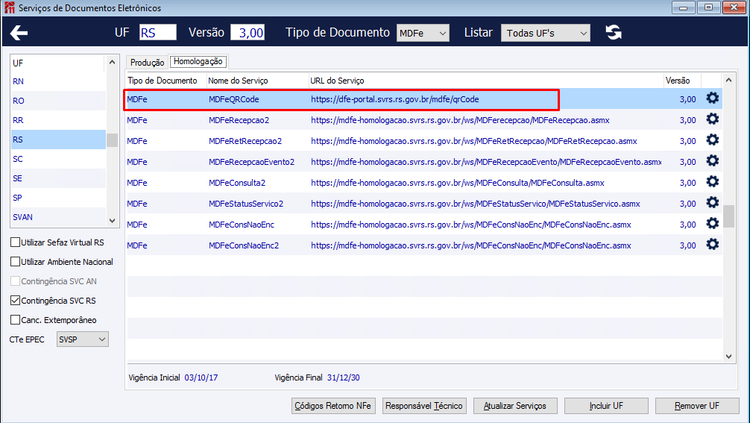
Task: Click the Atualizar Serviços button
Action: pos(515,406)
